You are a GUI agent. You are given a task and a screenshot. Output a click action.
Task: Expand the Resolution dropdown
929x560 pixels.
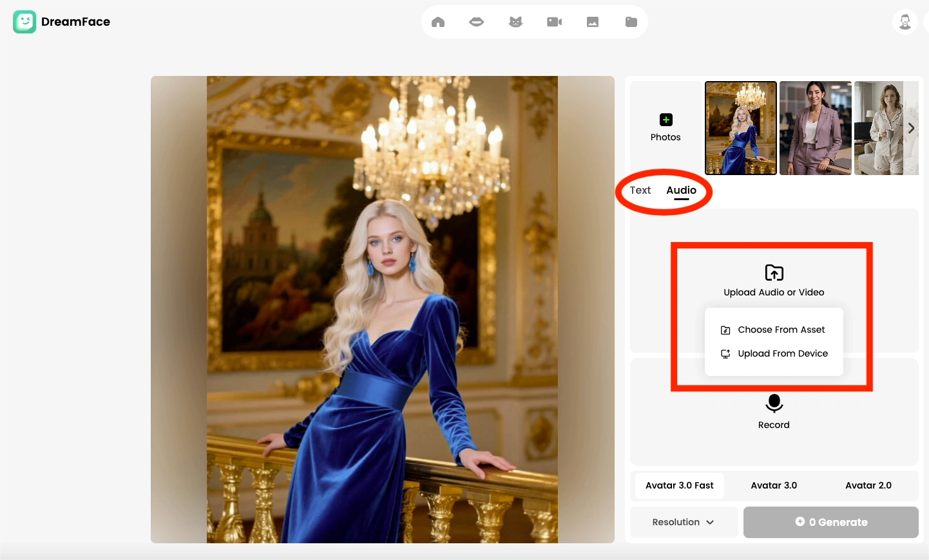(x=683, y=522)
